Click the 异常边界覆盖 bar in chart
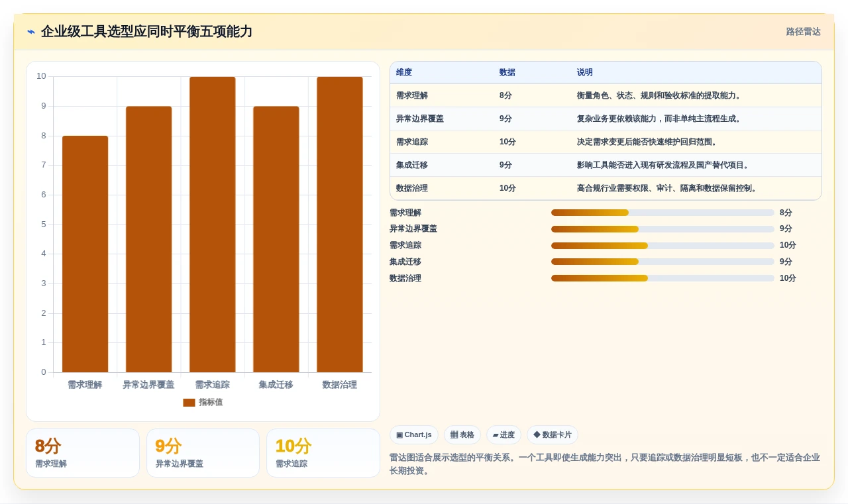Viewport: 848px width, 504px height. click(x=149, y=239)
